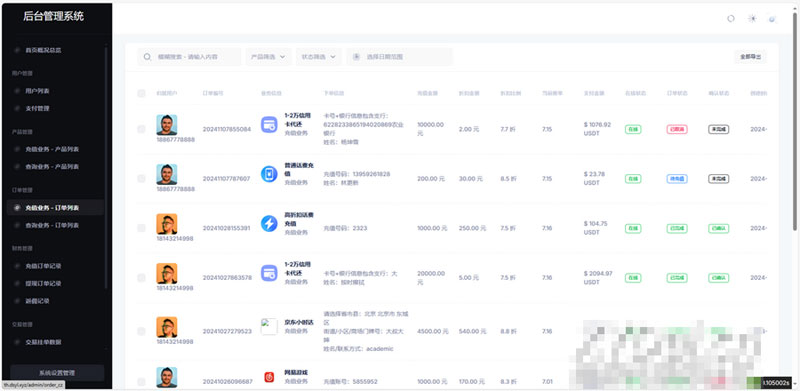Click the 选择日期范围 date range field

(399, 57)
